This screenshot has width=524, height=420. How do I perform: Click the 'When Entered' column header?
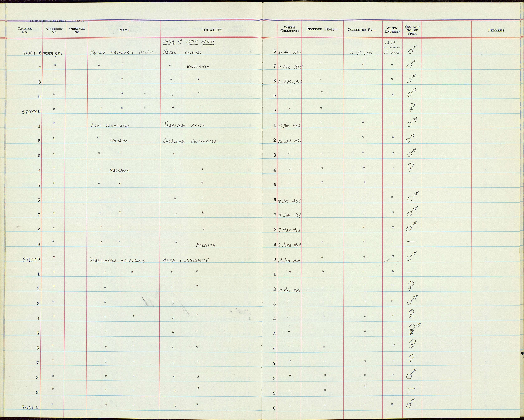(x=392, y=30)
